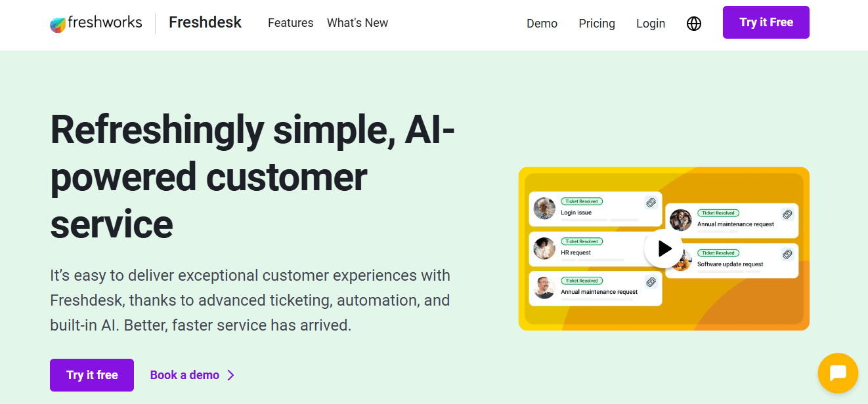Open the Login page
868x404 pixels.
(650, 23)
